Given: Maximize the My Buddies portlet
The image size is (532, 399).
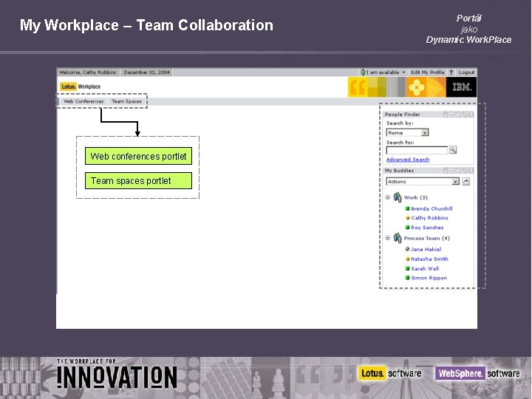Looking at the screenshot, I should (x=452, y=171).
